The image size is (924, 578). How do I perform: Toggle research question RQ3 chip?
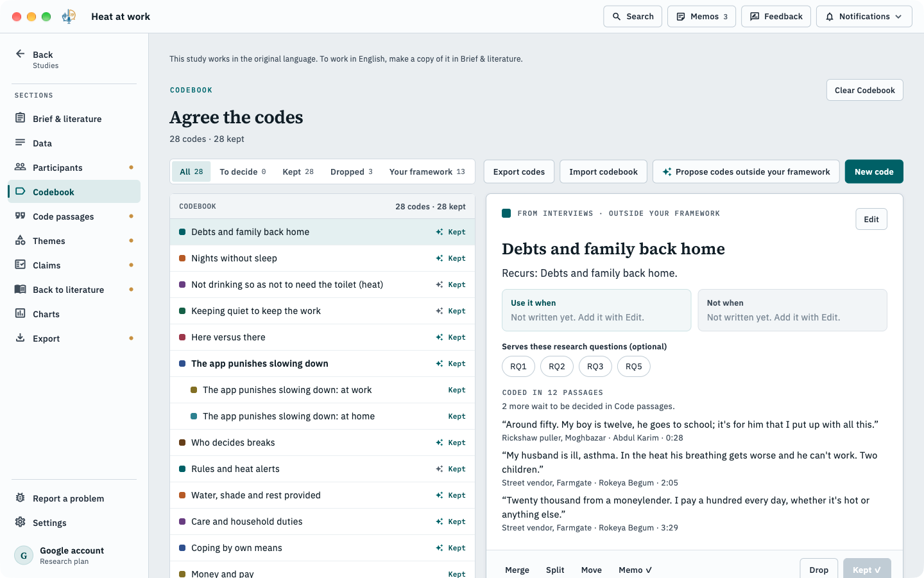tap(595, 367)
